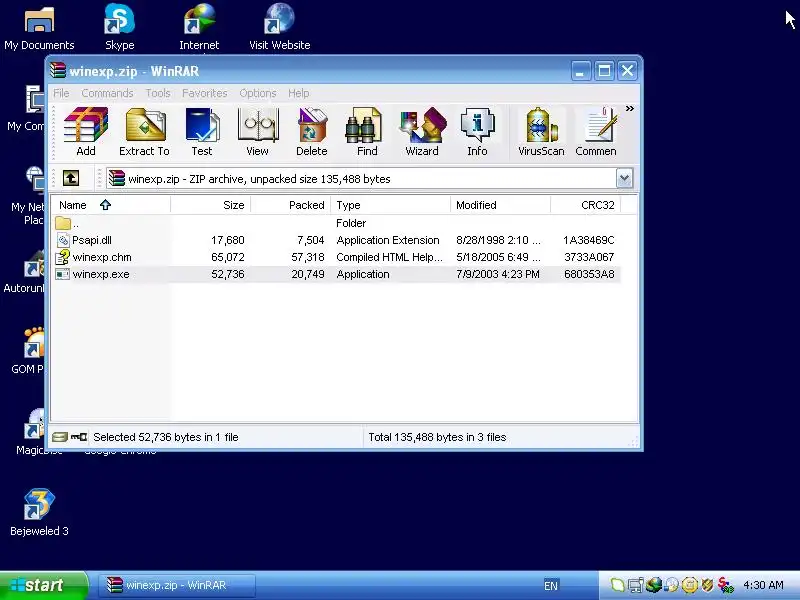
Task: Run the Test archive tool
Action: click(x=202, y=132)
